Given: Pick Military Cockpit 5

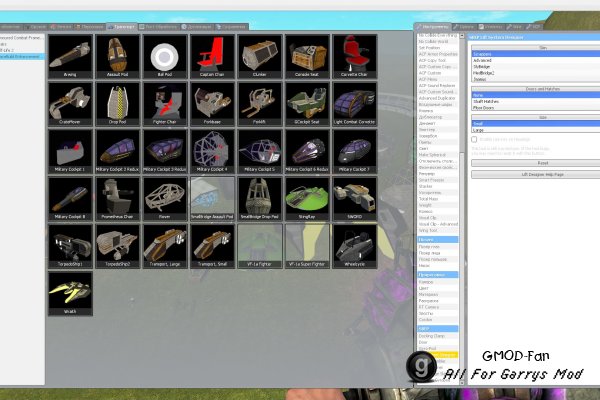Looking at the screenshot, I should pos(260,152).
